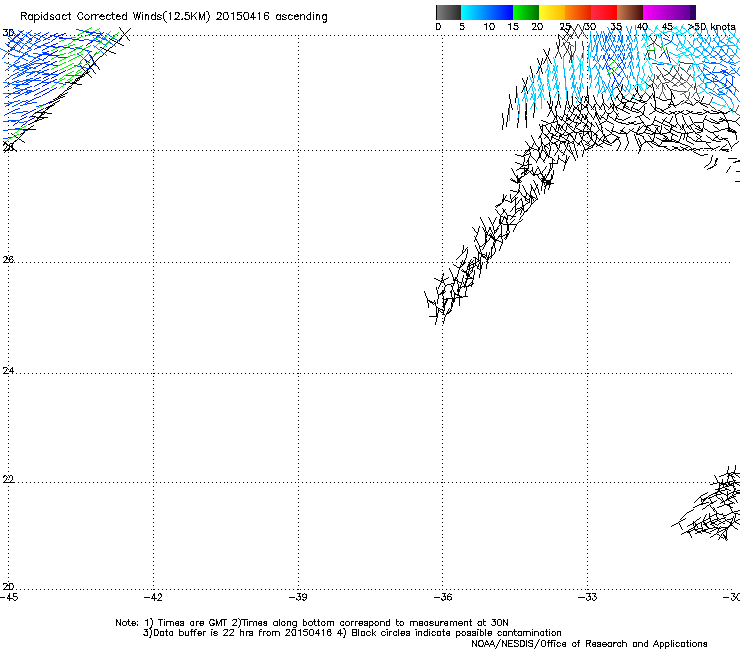
Task: Select the gray 0-5 knots legend segment
Action: coord(448,12)
